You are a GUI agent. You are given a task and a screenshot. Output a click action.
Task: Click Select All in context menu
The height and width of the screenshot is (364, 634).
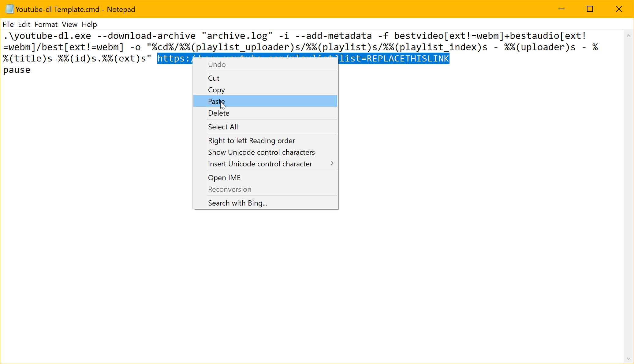tap(265, 127)
